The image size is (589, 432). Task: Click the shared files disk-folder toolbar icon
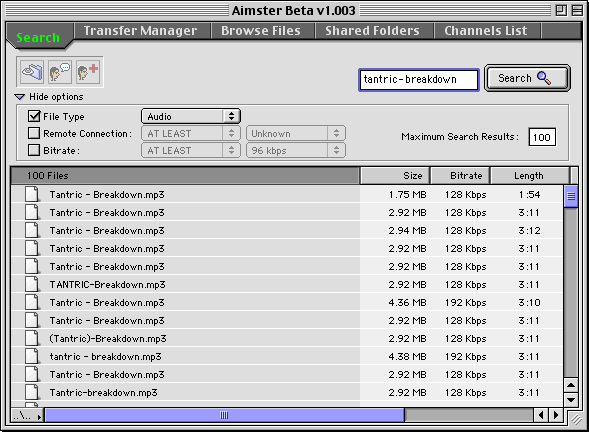32,72
